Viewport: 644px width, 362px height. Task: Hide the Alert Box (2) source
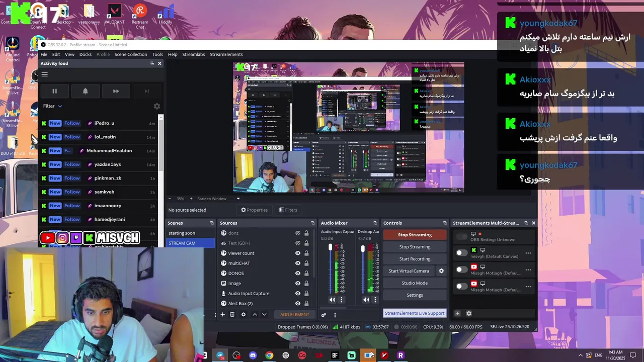pyautogui.click(x=298, y=304)
